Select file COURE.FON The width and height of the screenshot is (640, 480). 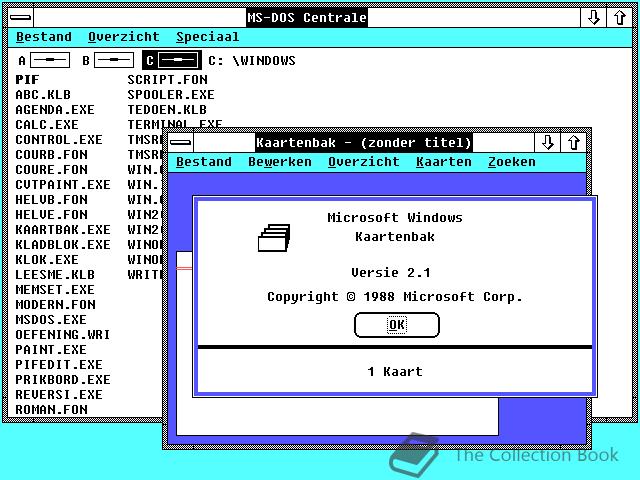[x=51, y=170]
